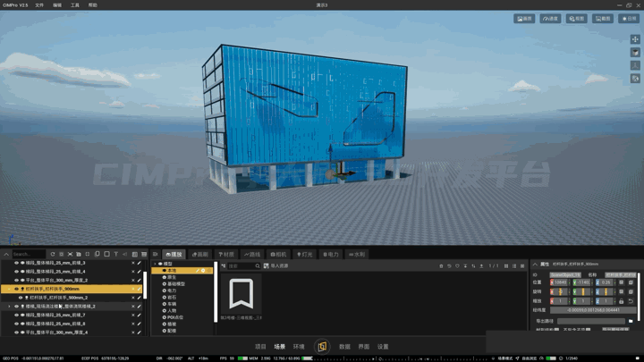
Task: Toggle visibility eye of 平台_整体平台_300_mm_厚度_4
Action: [x=16, y=333]
